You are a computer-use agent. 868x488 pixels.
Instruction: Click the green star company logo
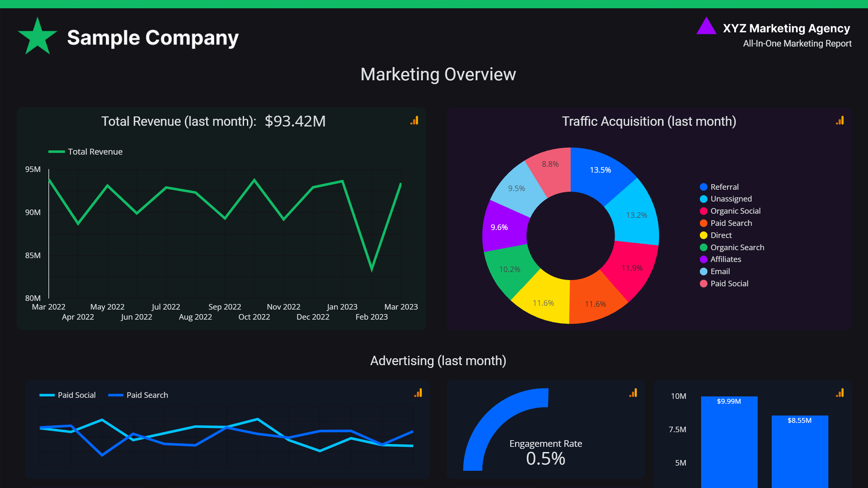pyautogui.click(x=38, y=37)
